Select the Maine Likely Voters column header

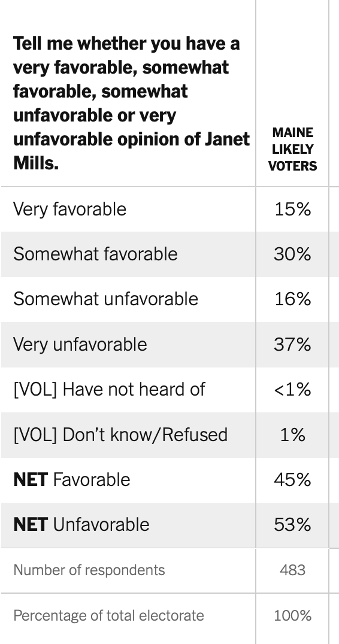tap(292, 149)
